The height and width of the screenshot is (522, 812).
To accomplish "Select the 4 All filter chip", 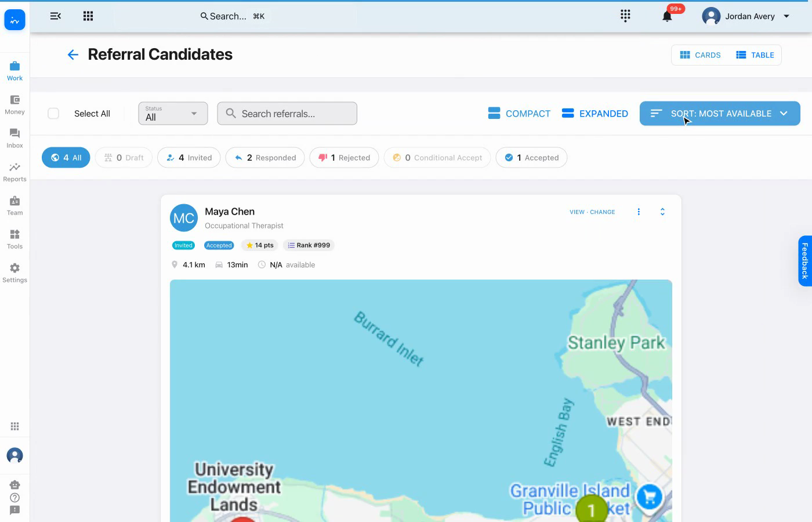I will coord(66,158).
